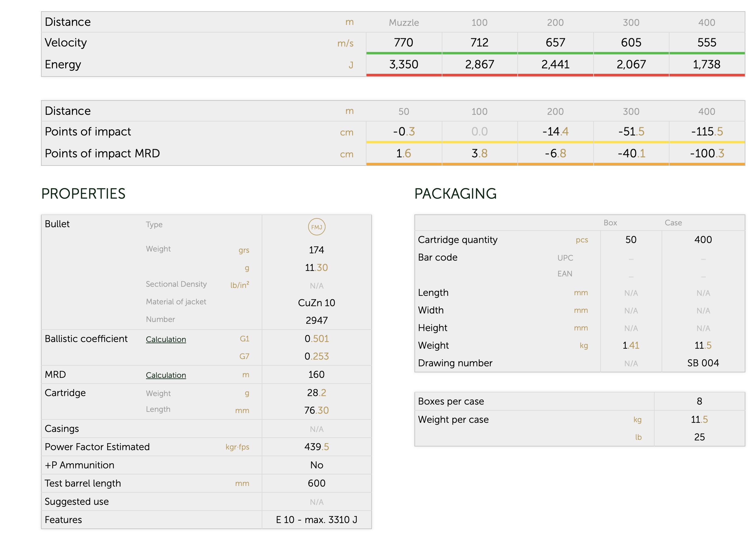Click the G1 coefficient value 0.501
Image resolution: width=756 pixels, height=537 pixels.
click(x=316, y=339)
